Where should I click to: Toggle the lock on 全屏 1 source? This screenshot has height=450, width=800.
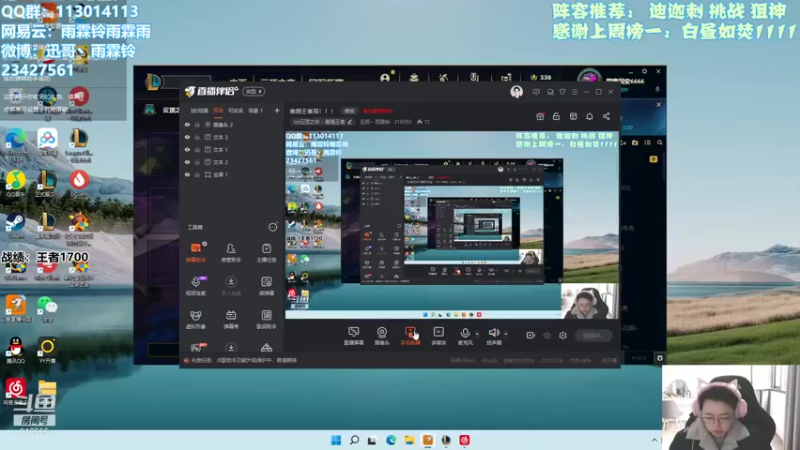point(197,174)
